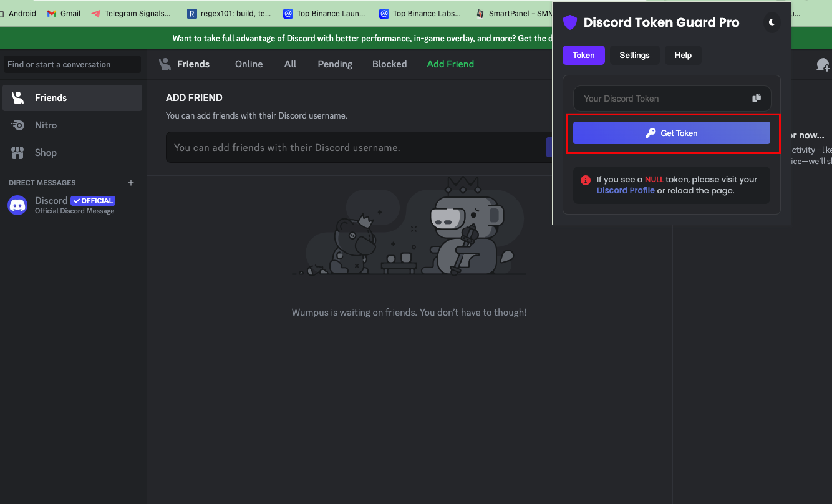
Task: Open the Discord Profile link
Action: pos(626,190)
